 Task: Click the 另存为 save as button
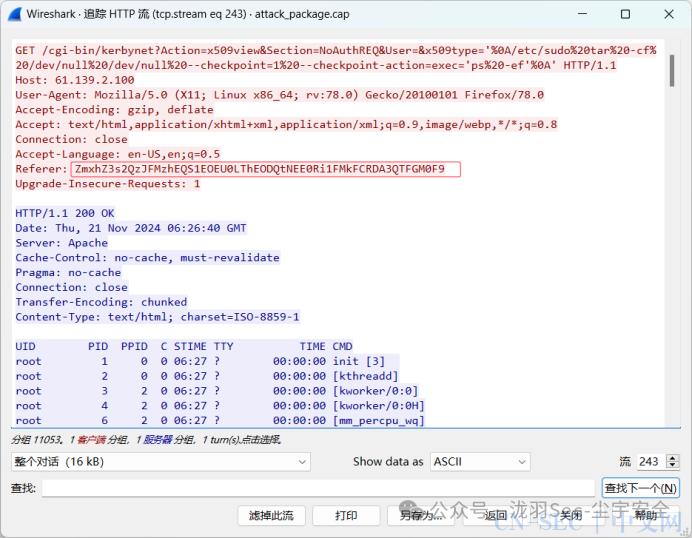coord(421,515)
